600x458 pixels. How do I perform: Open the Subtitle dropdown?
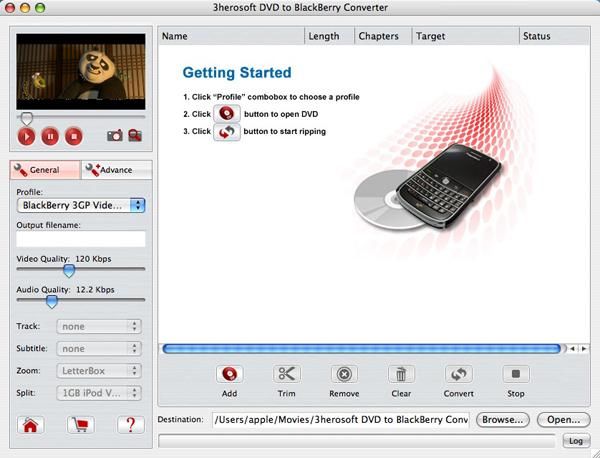coord(99,349)
